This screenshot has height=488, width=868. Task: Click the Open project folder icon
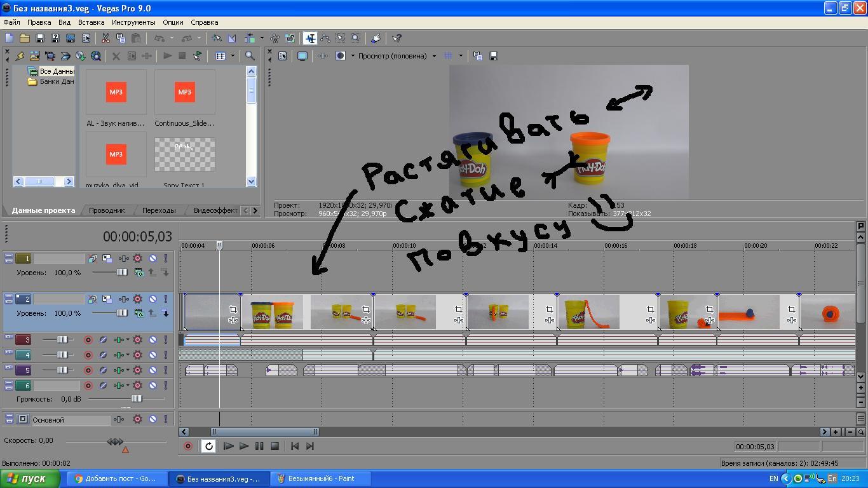24,38
